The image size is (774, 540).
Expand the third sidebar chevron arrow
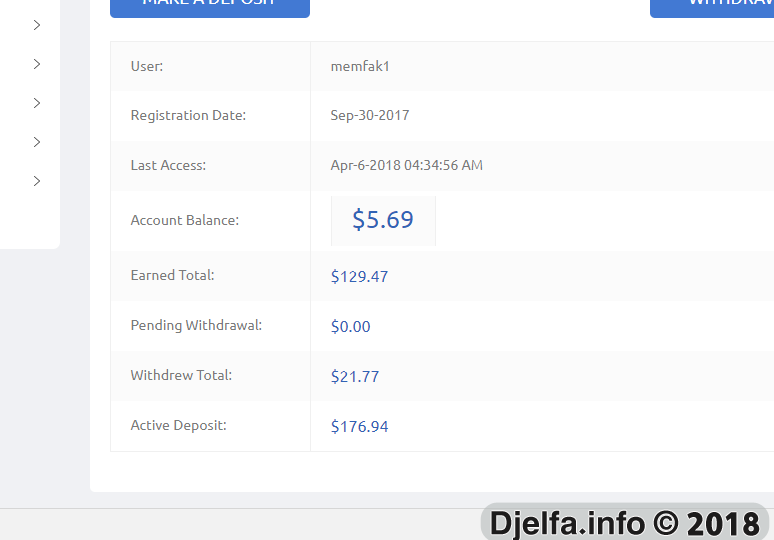click(x=37, y=103)
